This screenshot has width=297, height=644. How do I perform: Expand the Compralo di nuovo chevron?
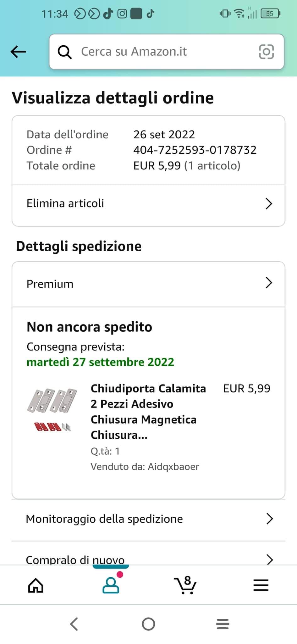point(269,559)
